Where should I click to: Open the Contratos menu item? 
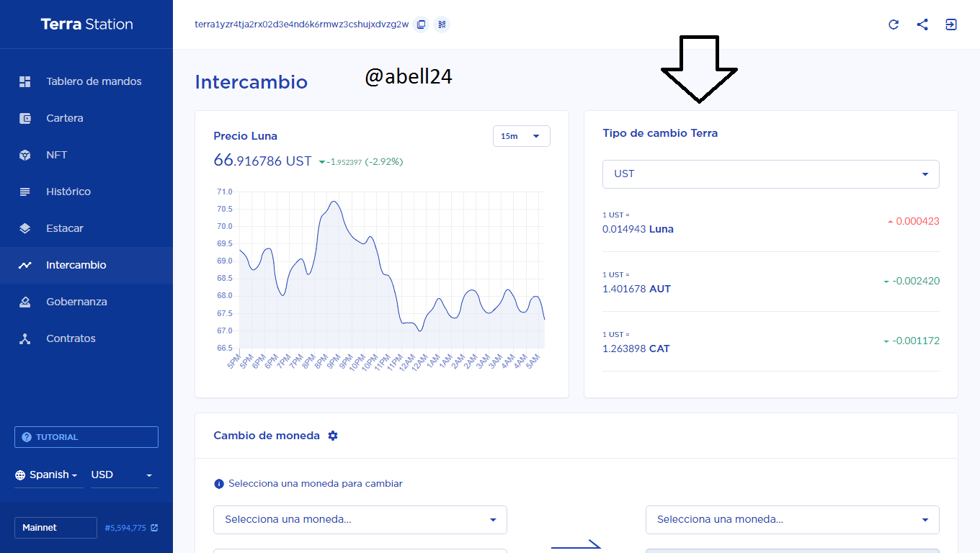[x=86, y=338]
